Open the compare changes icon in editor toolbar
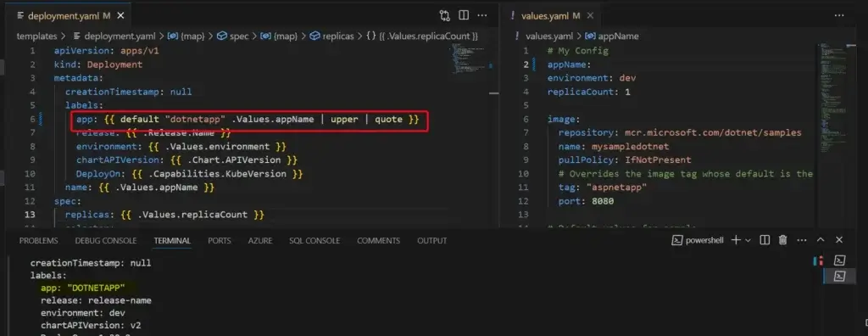The height and width of the screenshot is (336, 868). click(445, 15)
